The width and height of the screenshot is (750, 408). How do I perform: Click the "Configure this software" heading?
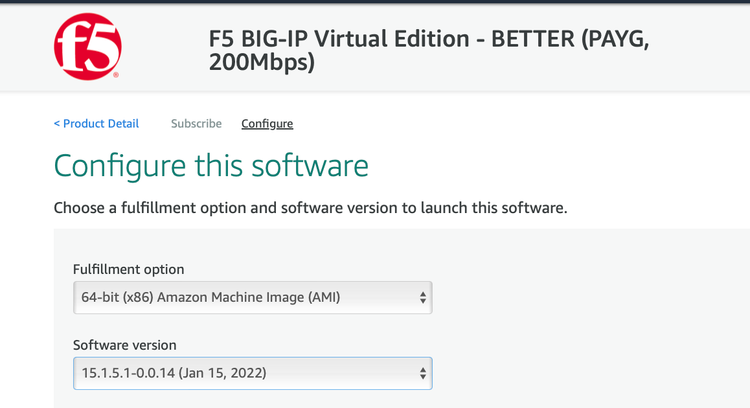(211, 166)
